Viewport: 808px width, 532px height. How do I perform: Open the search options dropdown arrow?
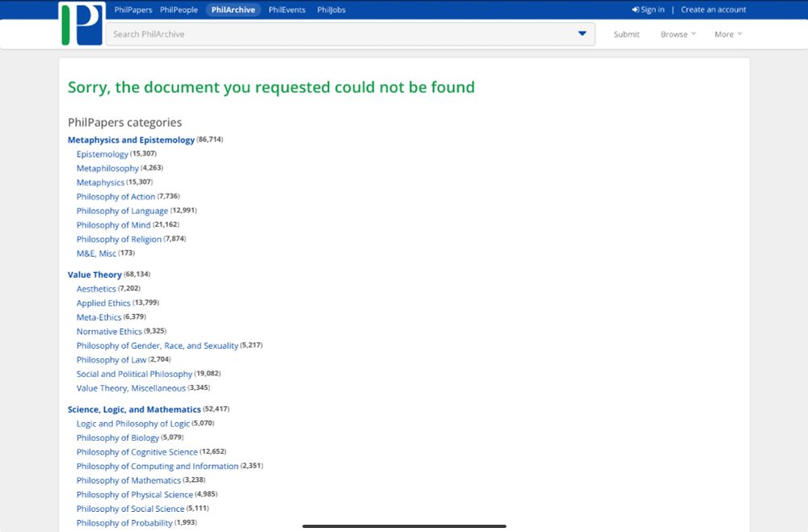pos(581,34)
